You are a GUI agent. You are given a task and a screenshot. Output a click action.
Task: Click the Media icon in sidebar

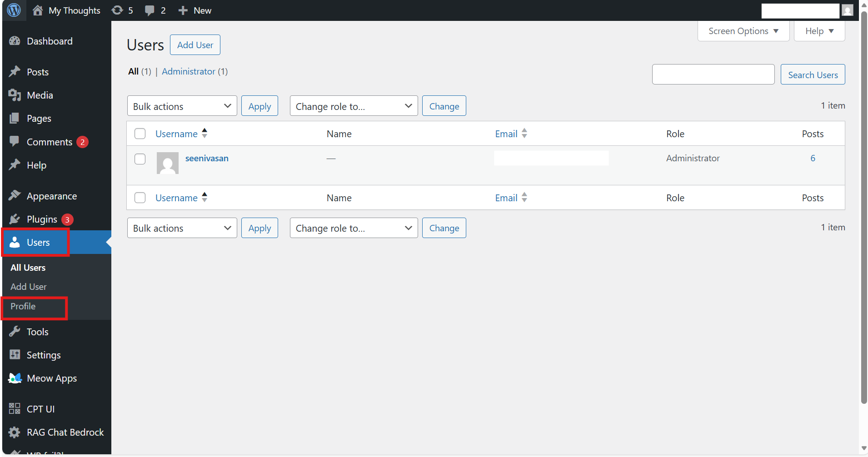coord(15,95)
